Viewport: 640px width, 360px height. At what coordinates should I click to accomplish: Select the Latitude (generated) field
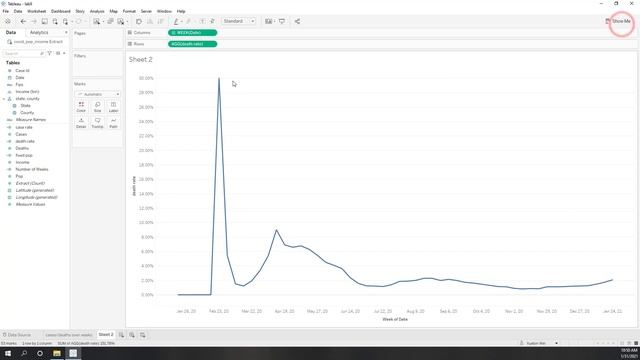pos(35,190)
